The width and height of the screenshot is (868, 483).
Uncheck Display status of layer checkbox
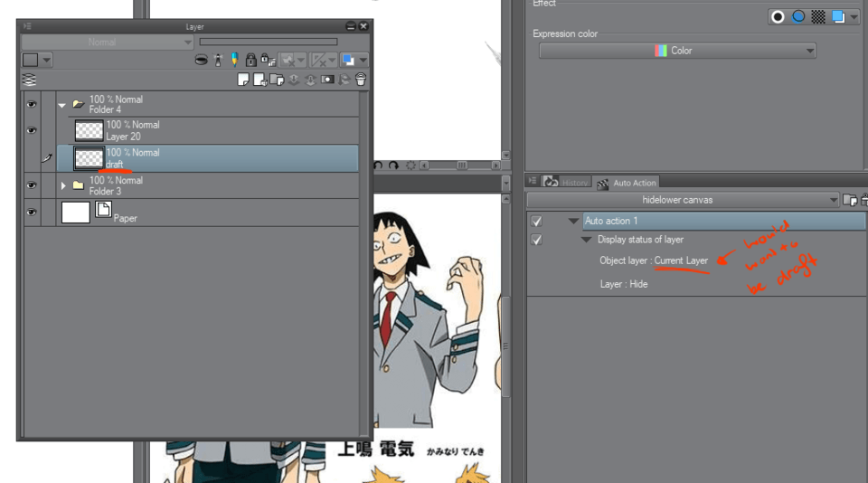(536, 240)
